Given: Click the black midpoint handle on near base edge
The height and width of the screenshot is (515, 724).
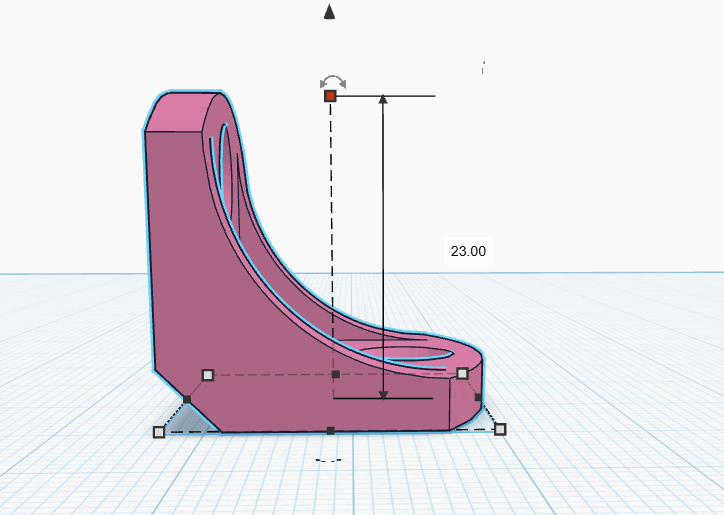Looking at the screenshot, I should 331,431.
